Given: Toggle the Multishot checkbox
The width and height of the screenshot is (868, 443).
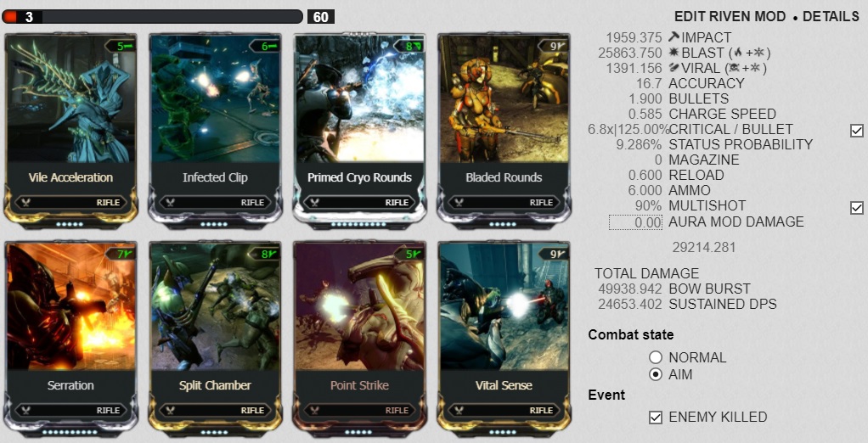Looking at the screenshot, I should coord(856,207).
